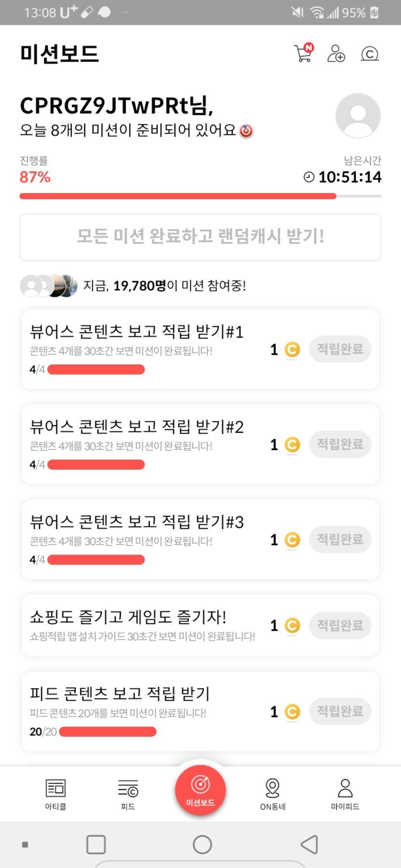Tap 적립완료 for 피드 콘텐츠 보고 적립 받기
This screenshot has height=868, width=401.
tap(340, 711)
